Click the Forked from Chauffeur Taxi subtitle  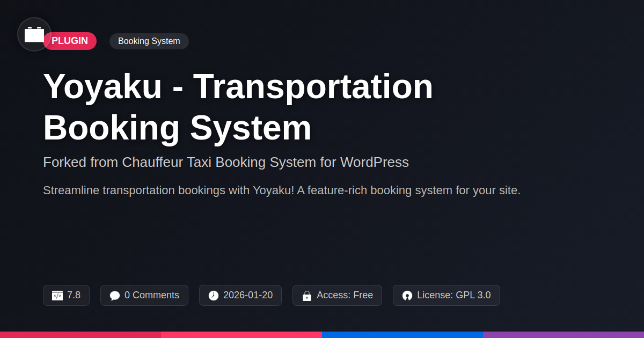click(x=226, y=162)
